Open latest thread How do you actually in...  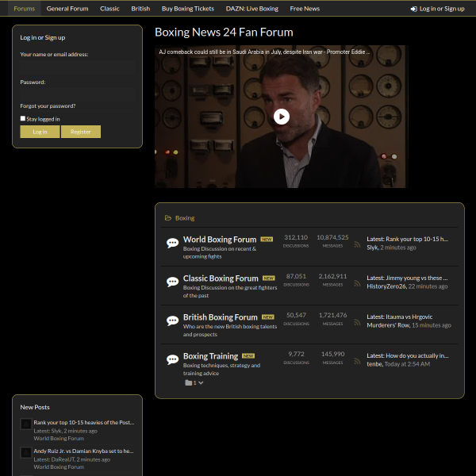pyautogui.click(x=417, y=355)
